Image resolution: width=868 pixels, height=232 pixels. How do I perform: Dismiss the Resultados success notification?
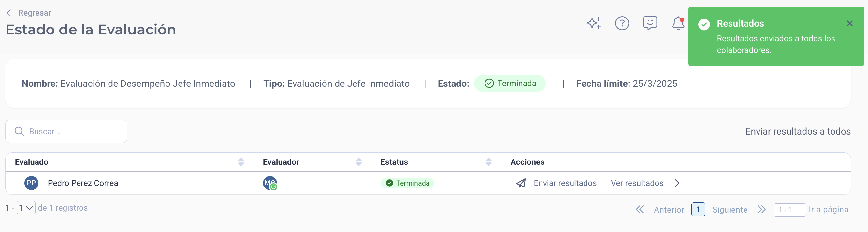click(849, 23)
